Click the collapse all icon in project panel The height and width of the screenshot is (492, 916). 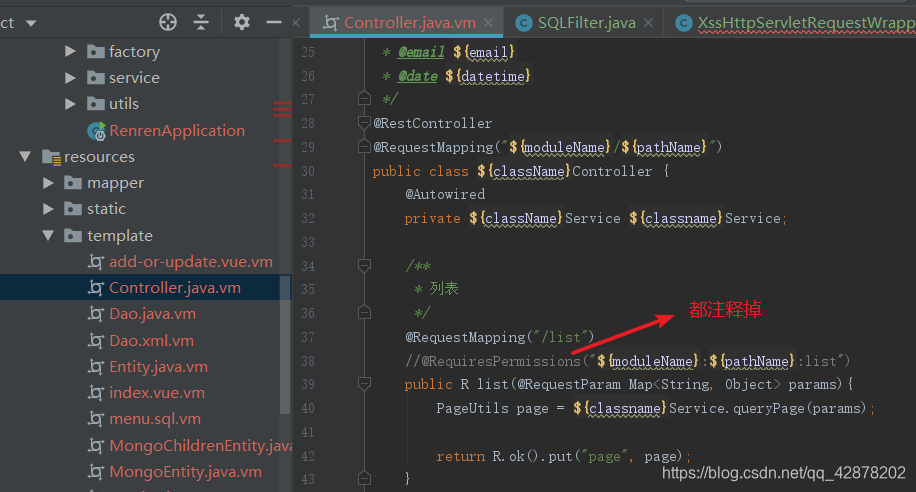pyautogui.click(x=201, y=22)
